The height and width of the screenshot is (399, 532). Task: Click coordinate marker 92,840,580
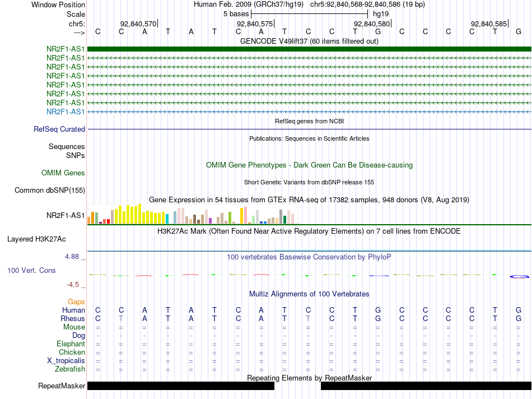click(372, 24)
